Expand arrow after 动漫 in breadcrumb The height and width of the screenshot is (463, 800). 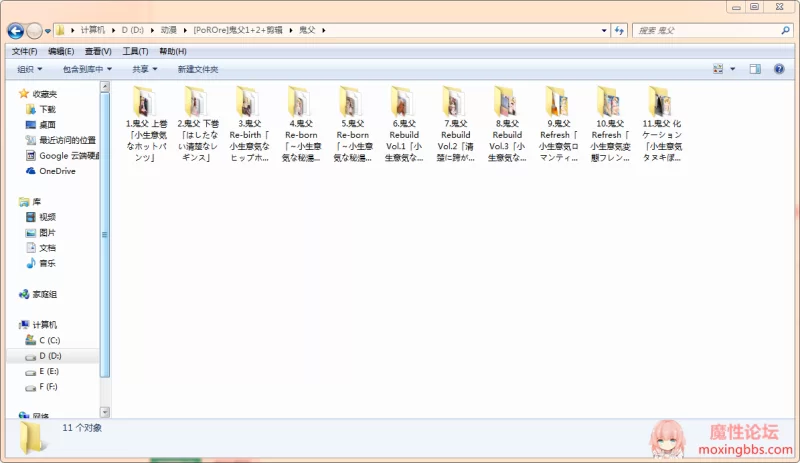point(186,30)
